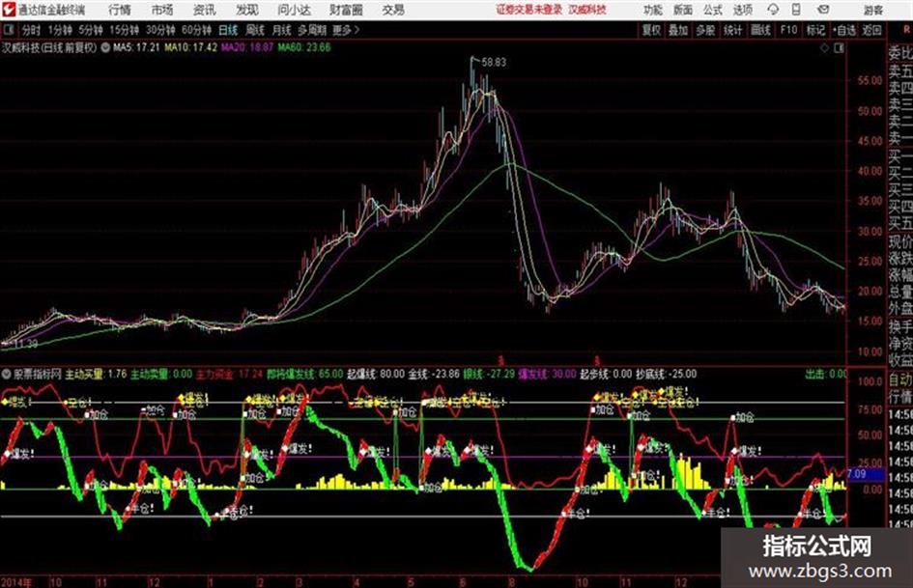913x588 pixels.
Task: Click the 返回 back toolbar button
Action: tap(871, 30)
